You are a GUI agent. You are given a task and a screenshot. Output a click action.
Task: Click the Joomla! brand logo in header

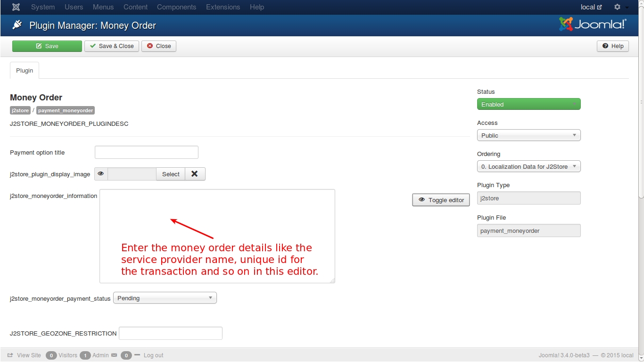click(x=593, y=25)
